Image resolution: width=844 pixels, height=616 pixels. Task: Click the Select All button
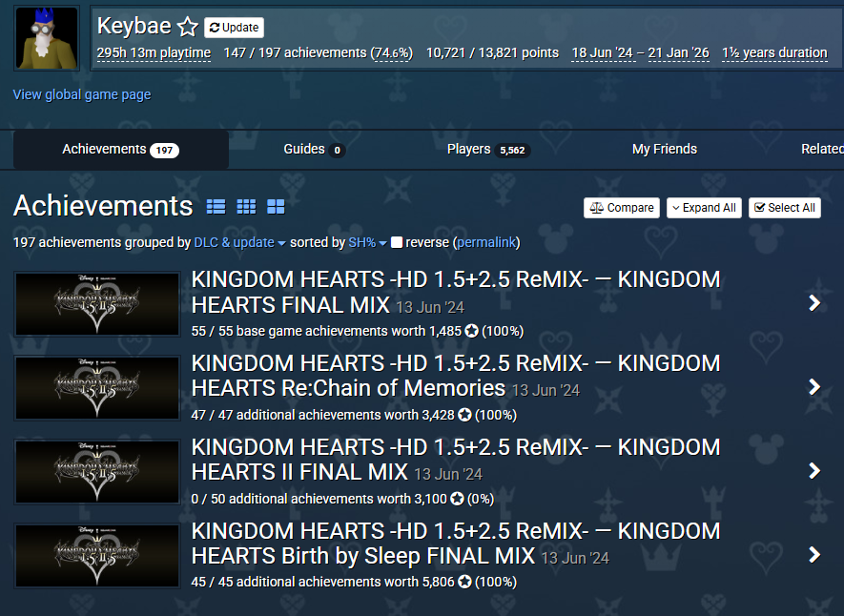785,208
